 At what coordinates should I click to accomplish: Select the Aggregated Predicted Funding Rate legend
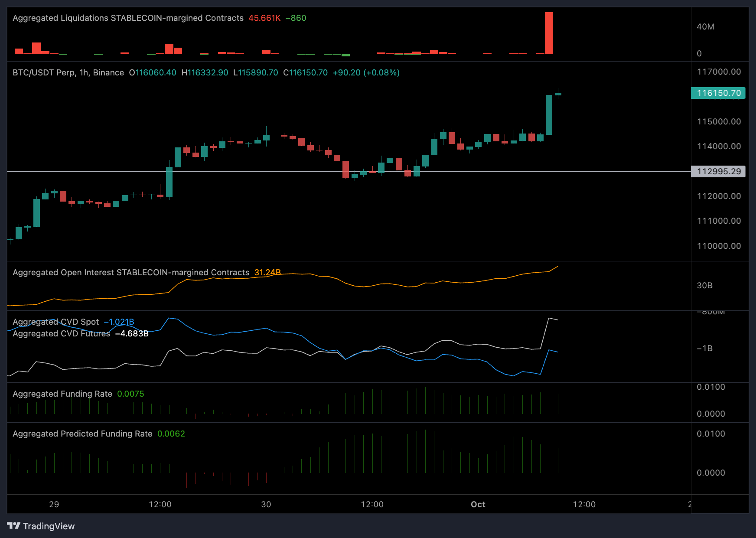(82, 434)
